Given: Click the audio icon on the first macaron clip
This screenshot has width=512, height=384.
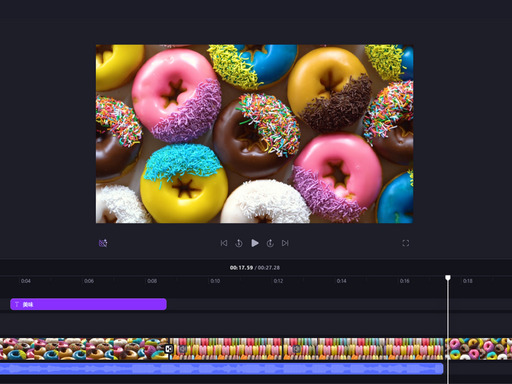Looking at the screenshot, I should pos(183,349).
